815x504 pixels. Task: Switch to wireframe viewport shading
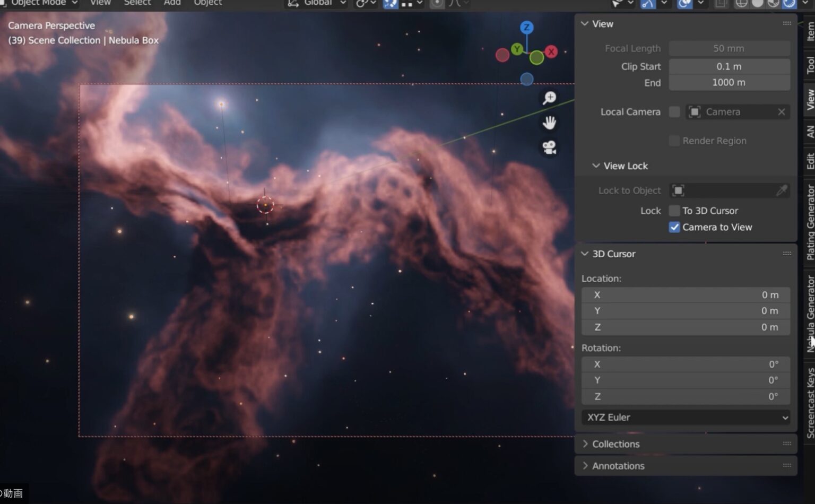742,4
